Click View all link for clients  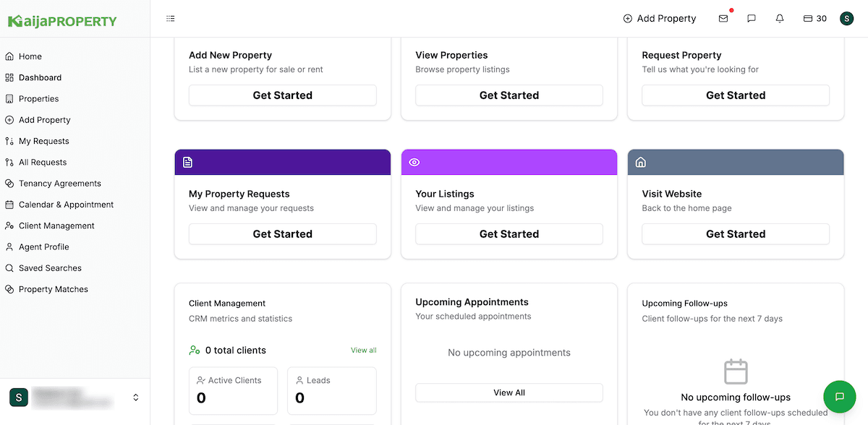point(363,351)
